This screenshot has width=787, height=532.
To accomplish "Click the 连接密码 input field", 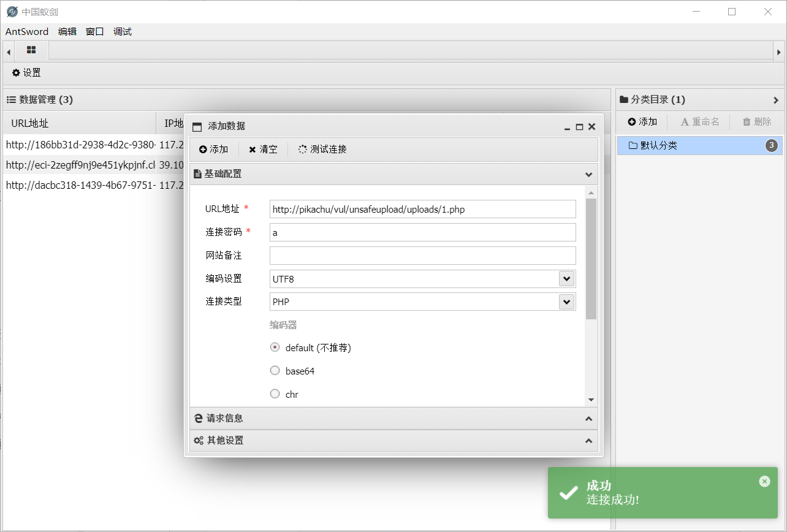I will coord(423,232).
